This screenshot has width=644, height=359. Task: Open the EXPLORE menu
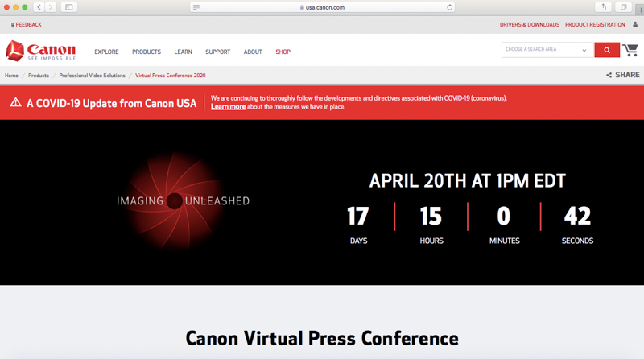coord(106,52)
